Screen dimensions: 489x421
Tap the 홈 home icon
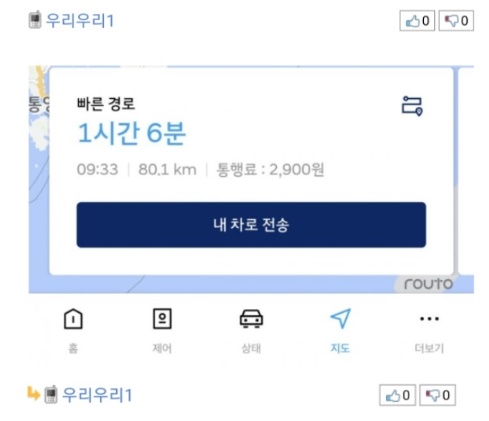point(73,319)
